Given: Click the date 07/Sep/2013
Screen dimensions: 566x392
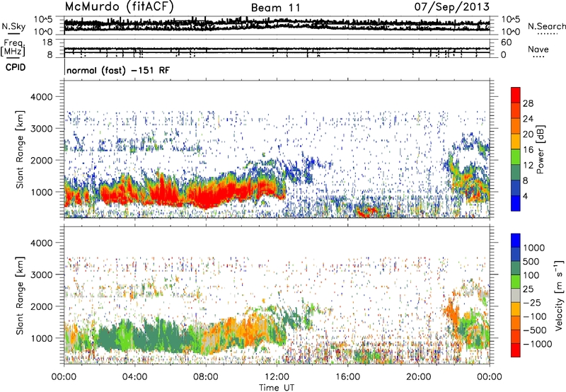Looking at the screenshot, I should (451, 6).
